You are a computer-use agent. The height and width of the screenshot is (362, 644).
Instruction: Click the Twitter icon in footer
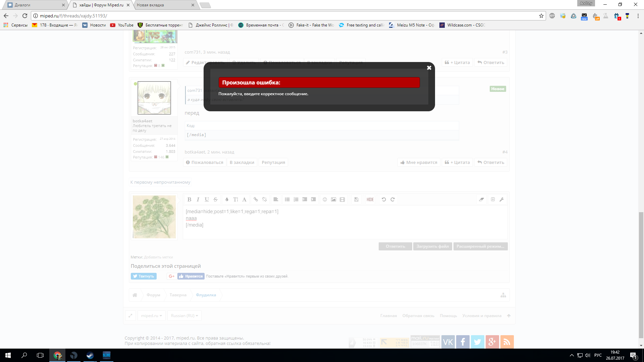[x=478, y=342]
